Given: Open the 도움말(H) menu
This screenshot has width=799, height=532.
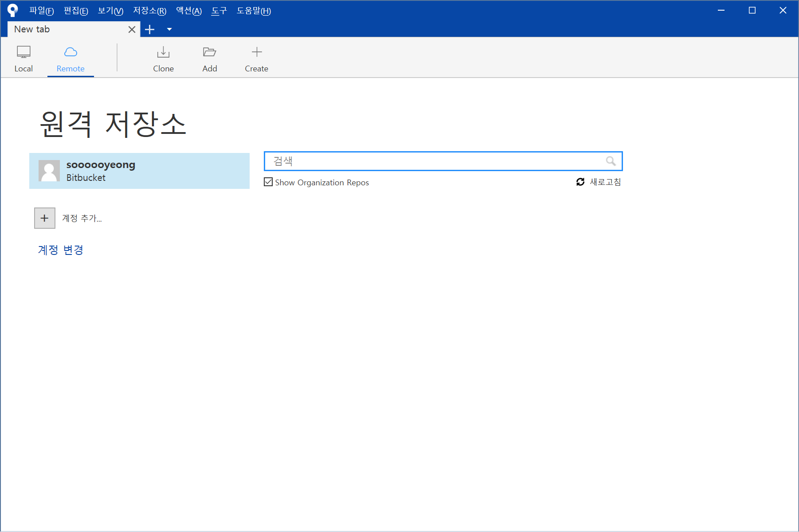Looking at the screenshot, I should pyautogui.click(x=254, y=11).
